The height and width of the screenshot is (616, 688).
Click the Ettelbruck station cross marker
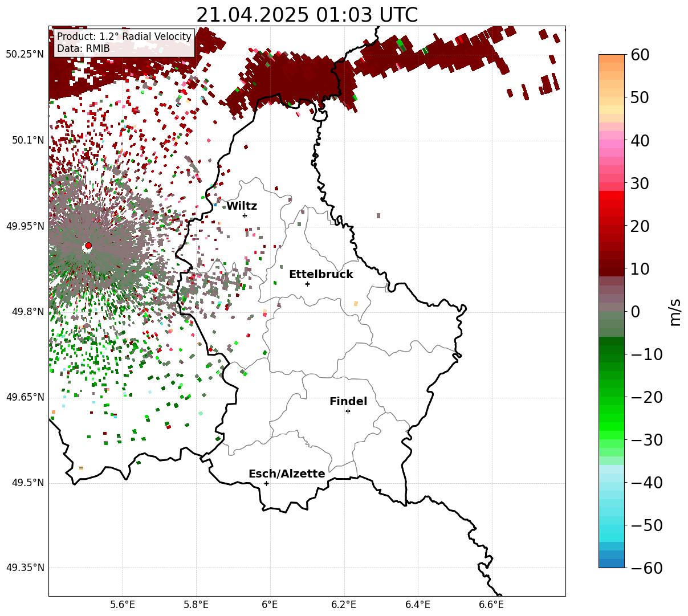click(307, 284)
